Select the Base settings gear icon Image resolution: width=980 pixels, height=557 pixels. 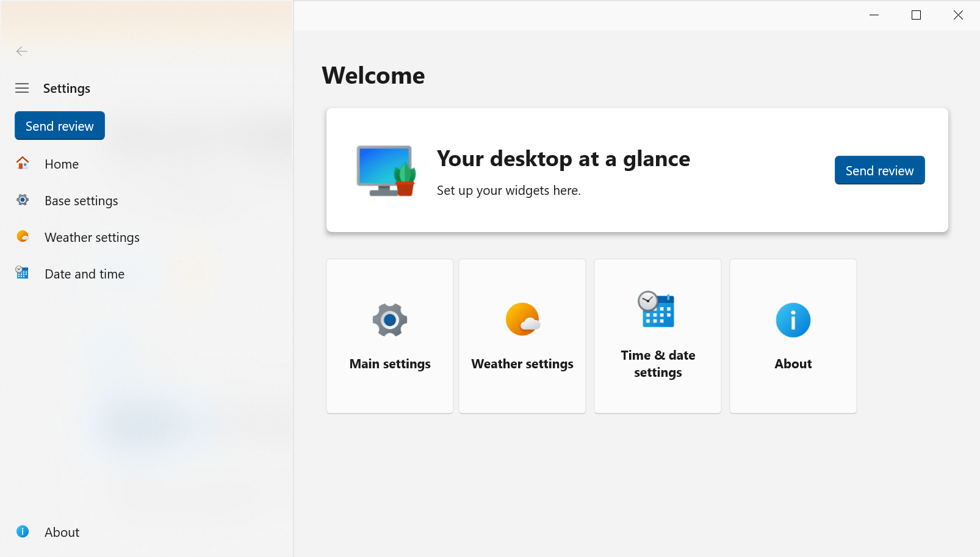[22, 200]
